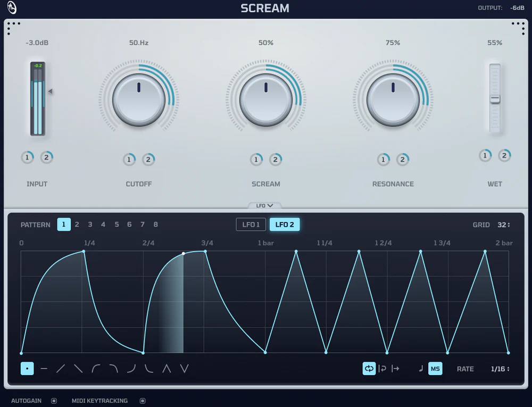Assign Scream to modulator 1
This screenshot has height=407, width=532.
(x=256, y=159)
